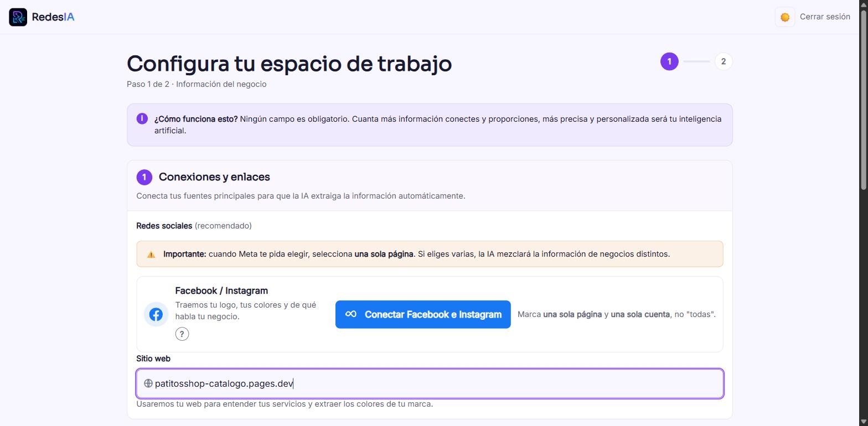Image resolution: width=868 pixels, height=426 pixels.
Task: Click the Facebook circle icon
Action: pos(156,314)
